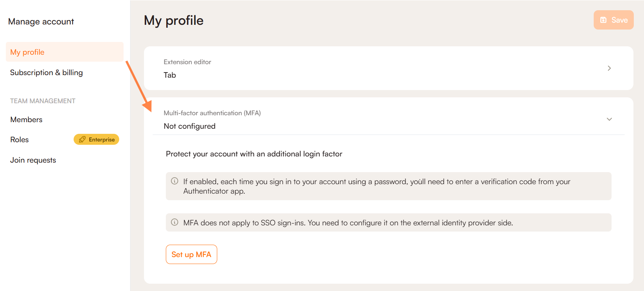Click the Manage account sidebar heading

(x=41, y=22)
